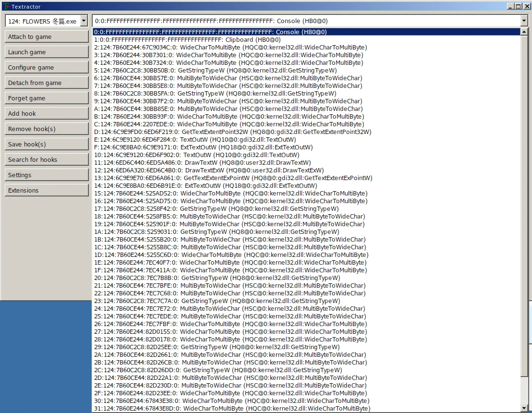Click Detach from game
532x413 pixels.
47,83
